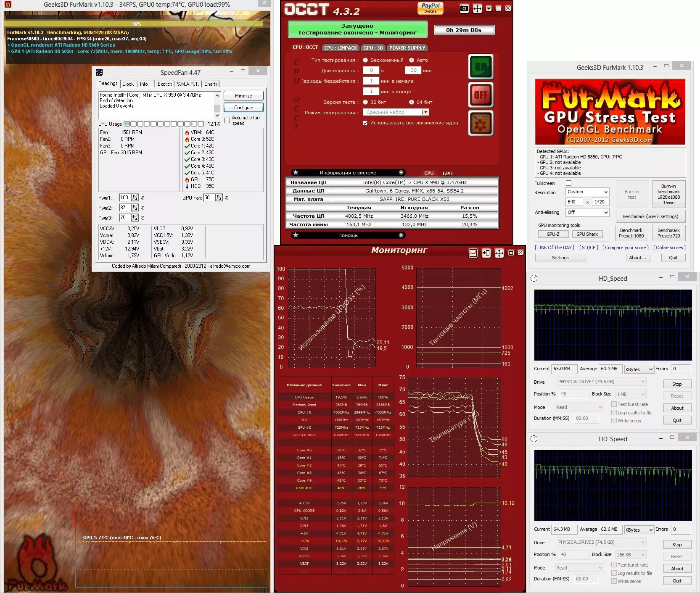The image size is (700, 593).
Task: Toggle Test burst rate for PHYSICALDRIVE1
Action: click(614, 404)
